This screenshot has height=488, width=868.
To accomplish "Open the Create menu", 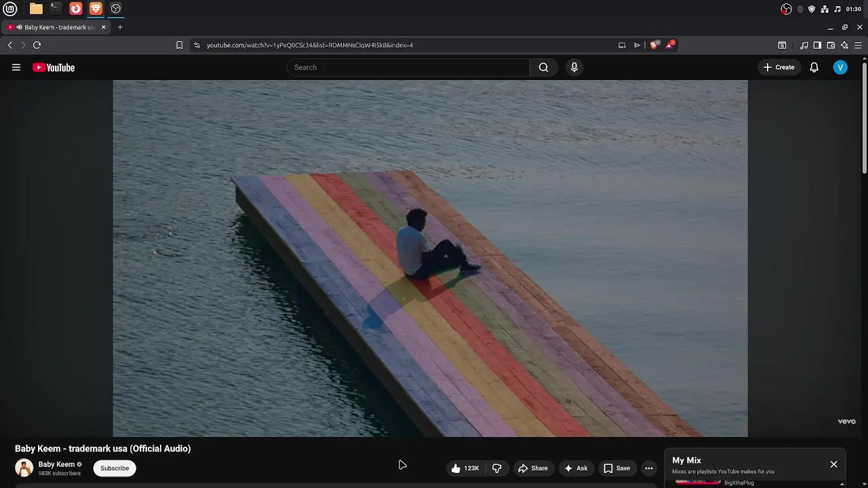I will [778, 67].
